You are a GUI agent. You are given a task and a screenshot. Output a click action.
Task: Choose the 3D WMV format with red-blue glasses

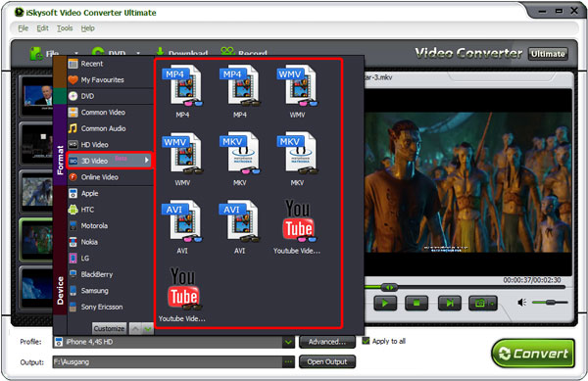point(297,91)
